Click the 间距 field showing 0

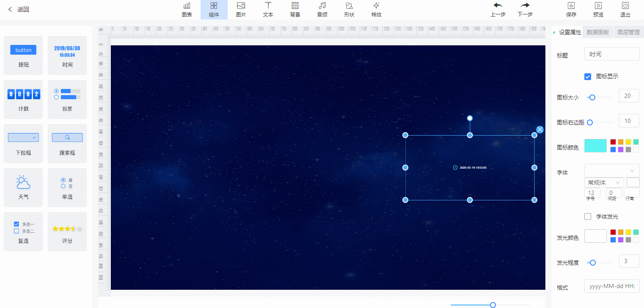pos(614,193)
